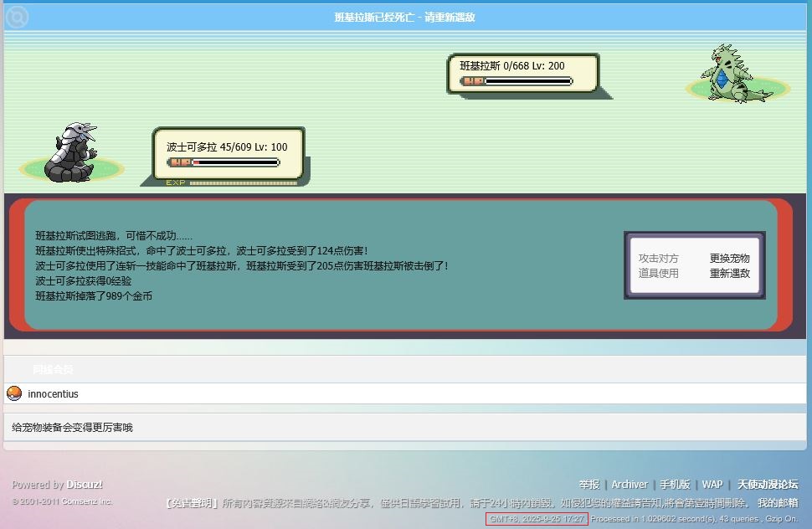The image size is (812, 529).
Task: Click 波士可多拉 HP bar
Action: [223, 162]
